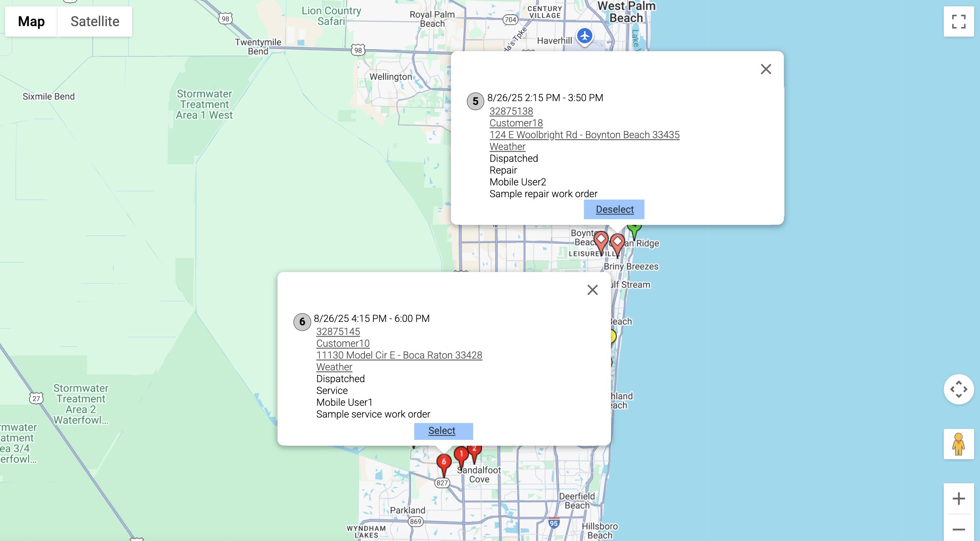980x541 pixels.
Task: Zoom in with the plus button
Action: [x=959, y=498]
